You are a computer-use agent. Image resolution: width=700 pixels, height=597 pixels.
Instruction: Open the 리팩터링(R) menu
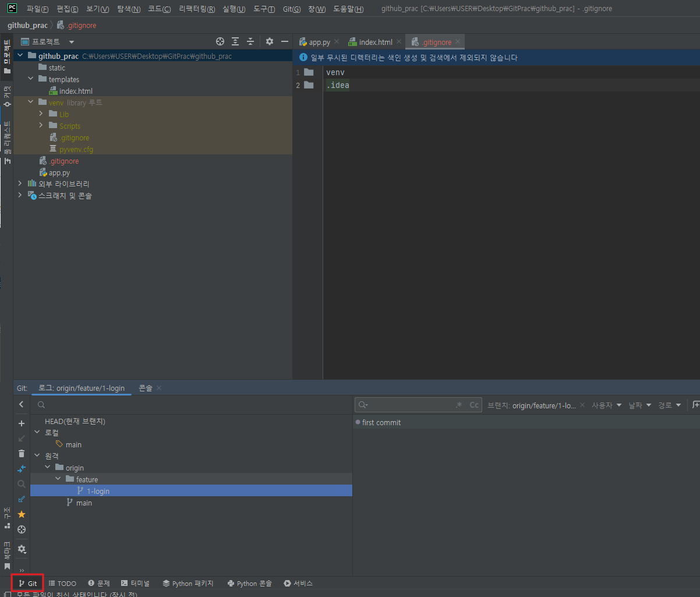click(x=197, y=9)
